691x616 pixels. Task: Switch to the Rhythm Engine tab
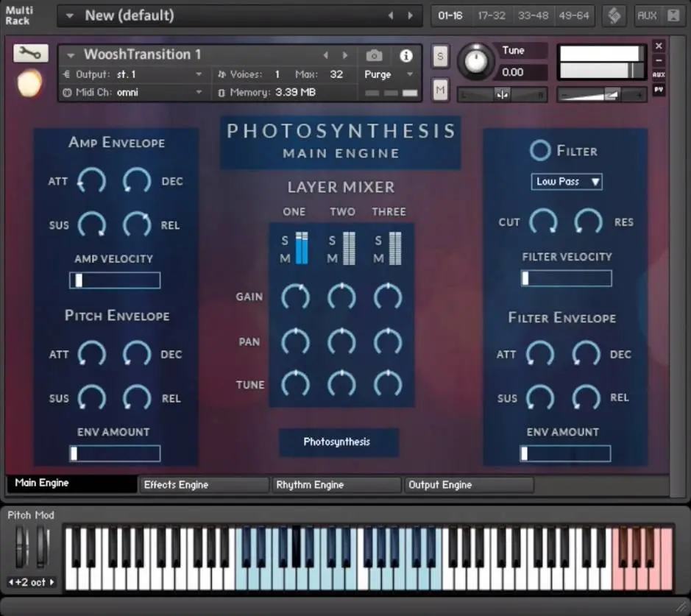click(337, 485)
